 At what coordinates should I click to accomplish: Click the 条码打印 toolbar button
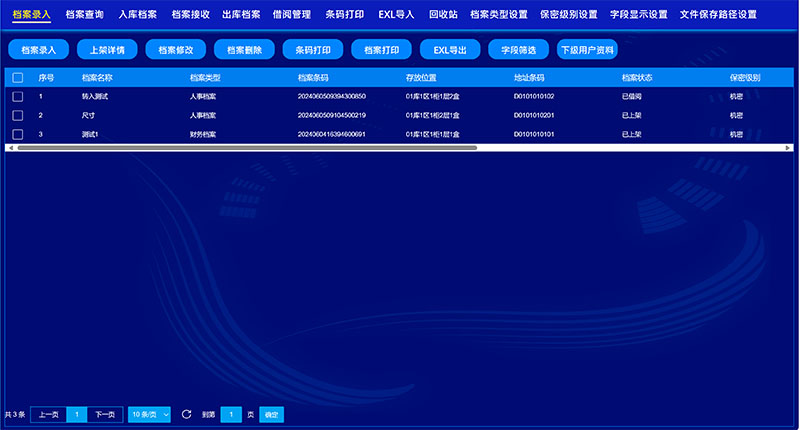coord(312,49)
